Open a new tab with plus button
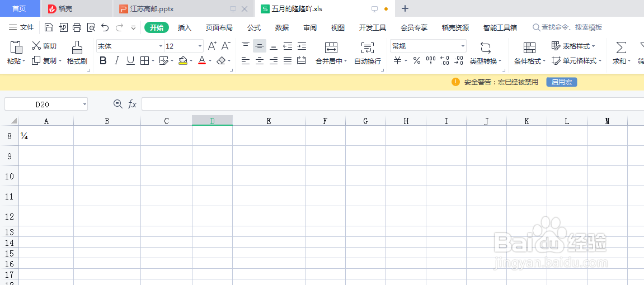This screenshot has width=644, height=285. (x=405, y=8)
